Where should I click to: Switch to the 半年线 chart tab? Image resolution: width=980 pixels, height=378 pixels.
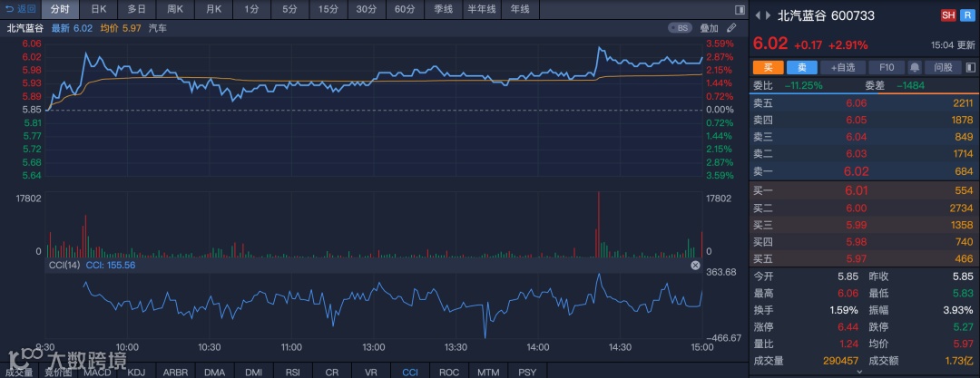[x=481, y=9]
